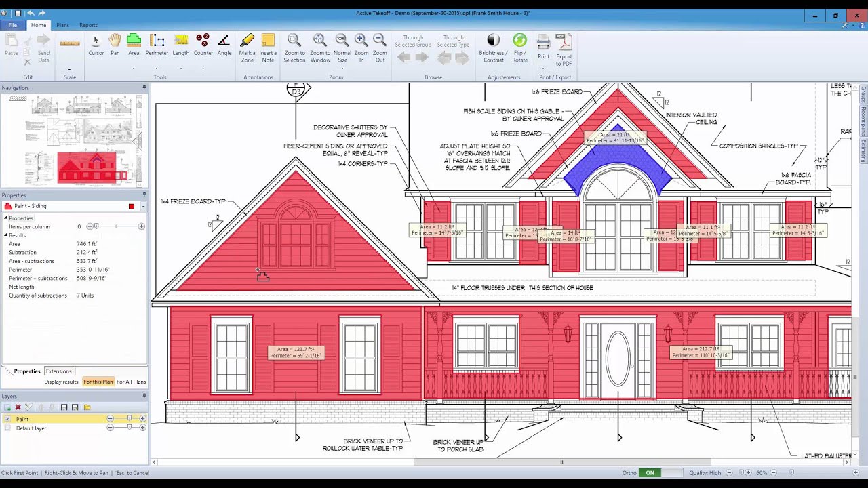Adjust the status bar zoom slider
The width and height of the screenshot is (868, 488).
(791, 472)
